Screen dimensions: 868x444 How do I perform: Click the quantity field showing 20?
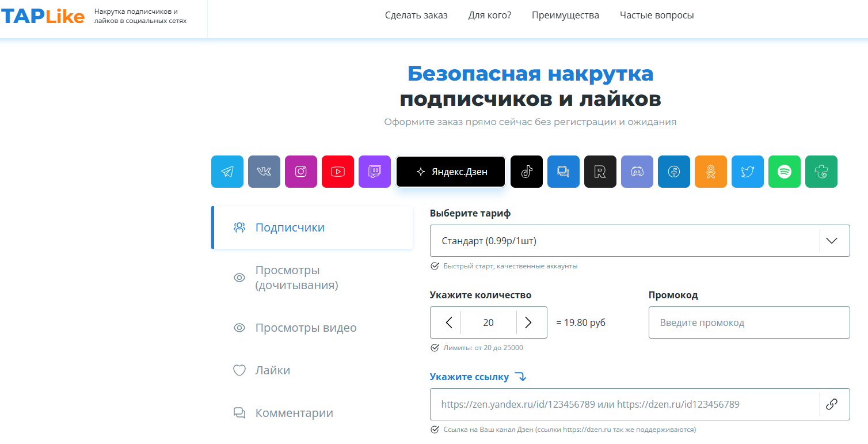coord(489,322)
